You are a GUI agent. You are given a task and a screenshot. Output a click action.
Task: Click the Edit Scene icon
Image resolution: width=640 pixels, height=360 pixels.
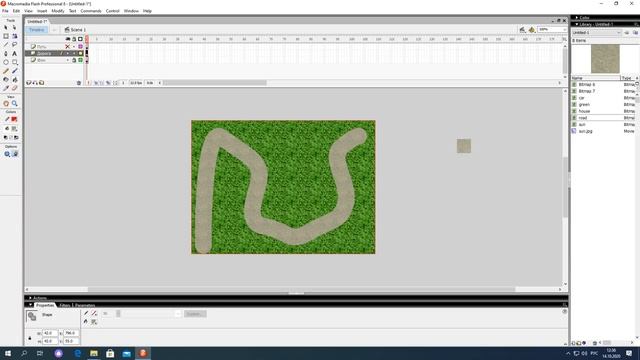coord(522,30)
